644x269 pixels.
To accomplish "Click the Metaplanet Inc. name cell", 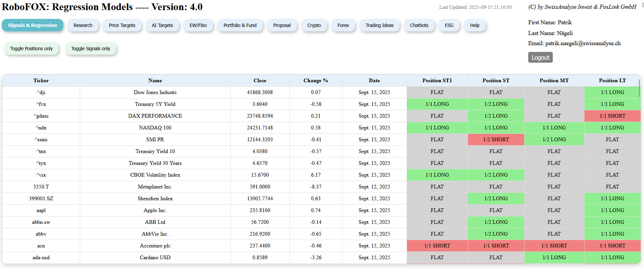I will [x=155, y=187].
